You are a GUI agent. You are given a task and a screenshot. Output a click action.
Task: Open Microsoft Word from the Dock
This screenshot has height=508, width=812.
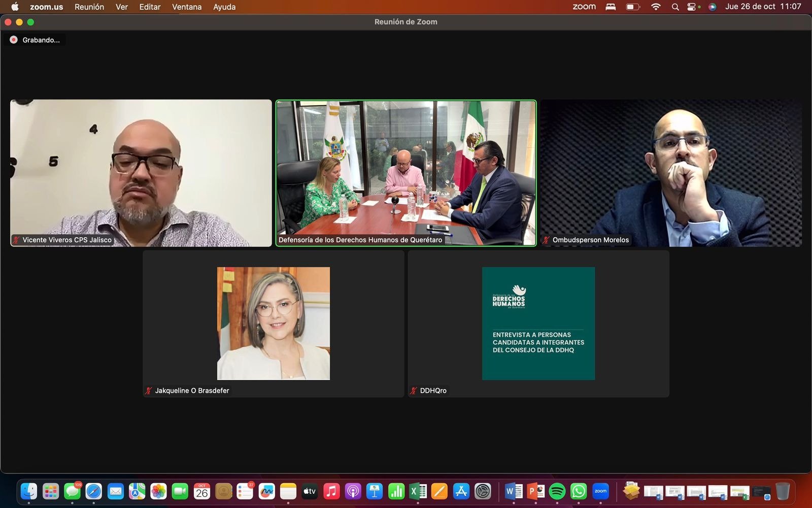514,491
